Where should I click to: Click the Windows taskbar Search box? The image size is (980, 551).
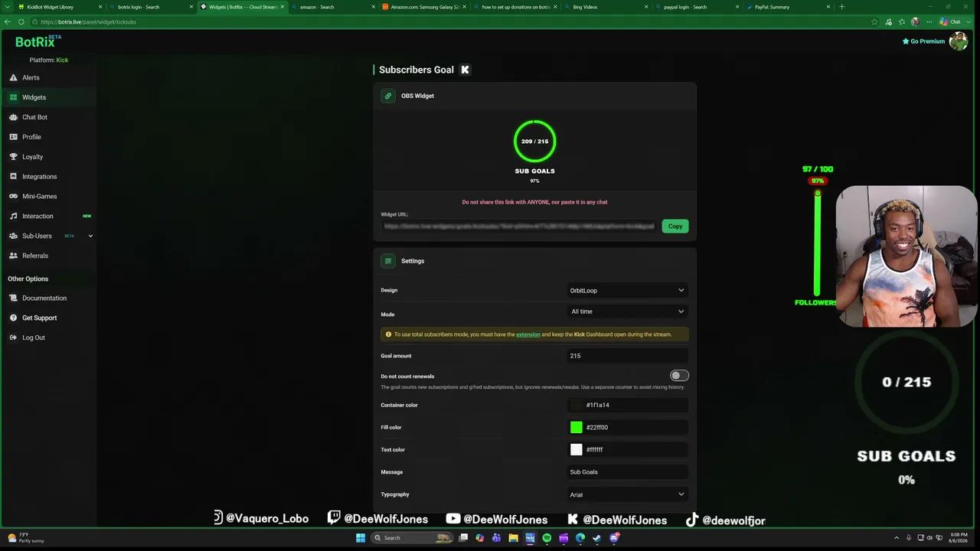point(413,538)
